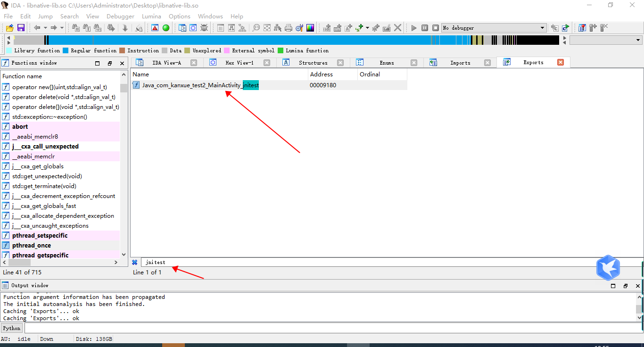644x347 pixels.
Task: Click the binoculars binary search icon
Action: click(98, 28)
